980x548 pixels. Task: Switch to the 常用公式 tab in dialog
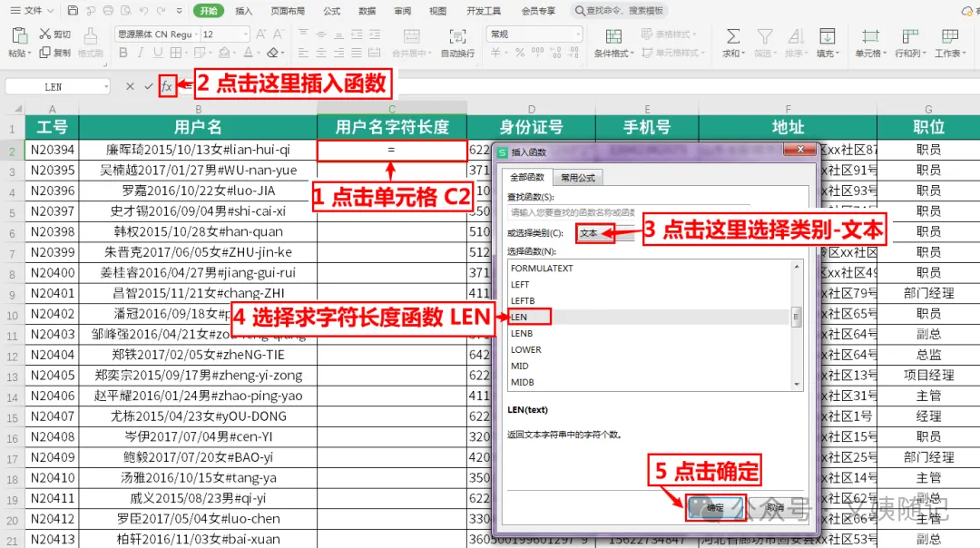(x=577, y=178)
